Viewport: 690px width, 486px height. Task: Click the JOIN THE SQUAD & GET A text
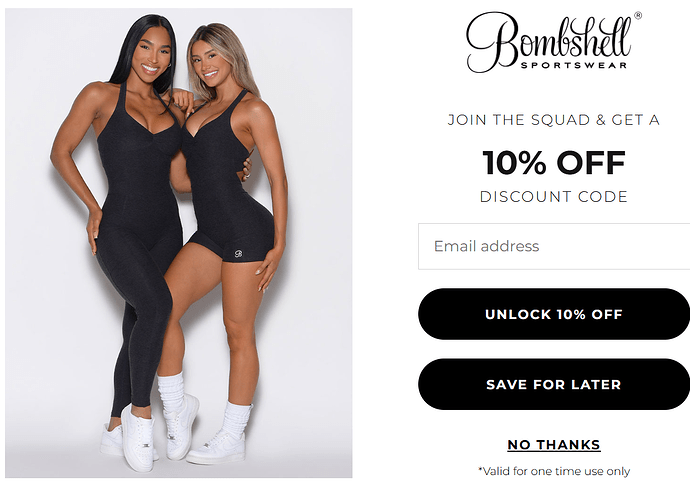(554, 120)
